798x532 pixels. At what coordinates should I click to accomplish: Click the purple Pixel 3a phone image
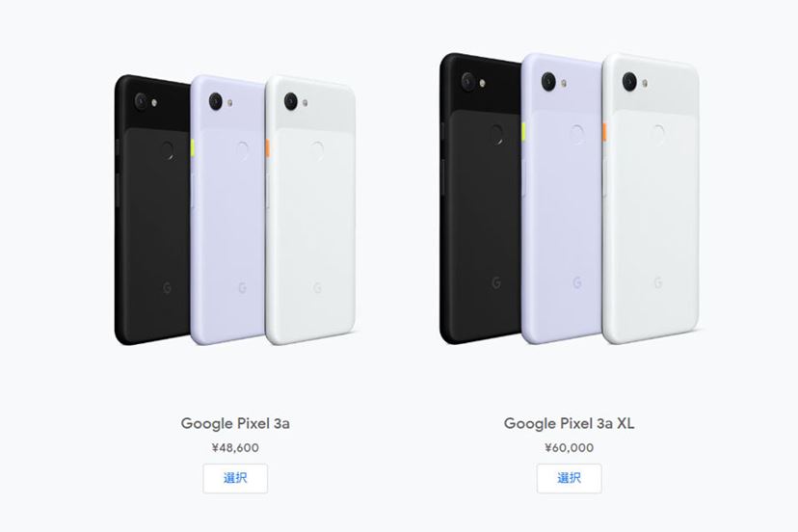coord(227,210)
